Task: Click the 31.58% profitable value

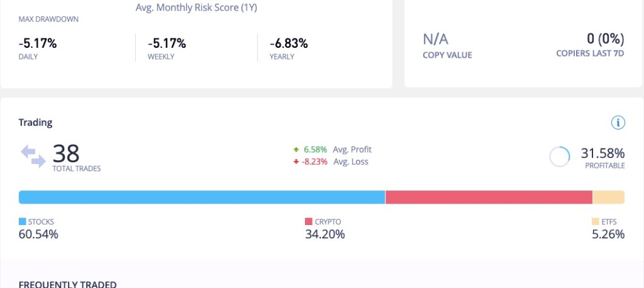Action: click(x=602, y=153)
